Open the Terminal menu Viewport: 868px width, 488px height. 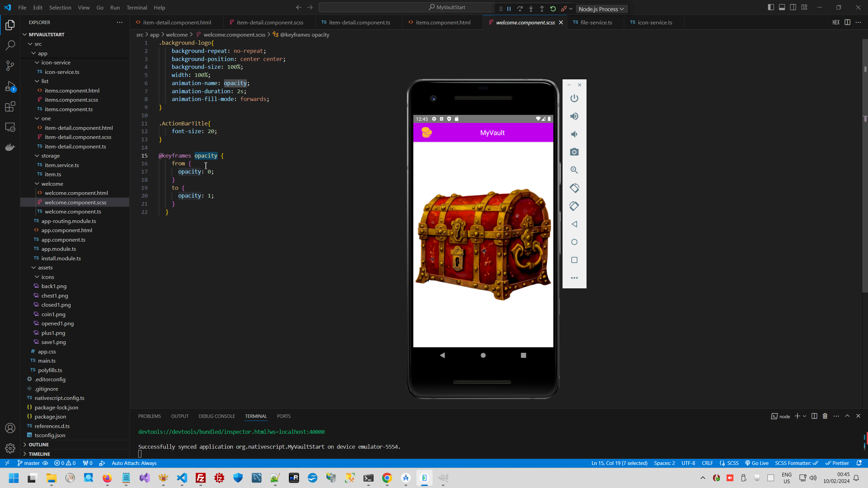coord(137,7)
